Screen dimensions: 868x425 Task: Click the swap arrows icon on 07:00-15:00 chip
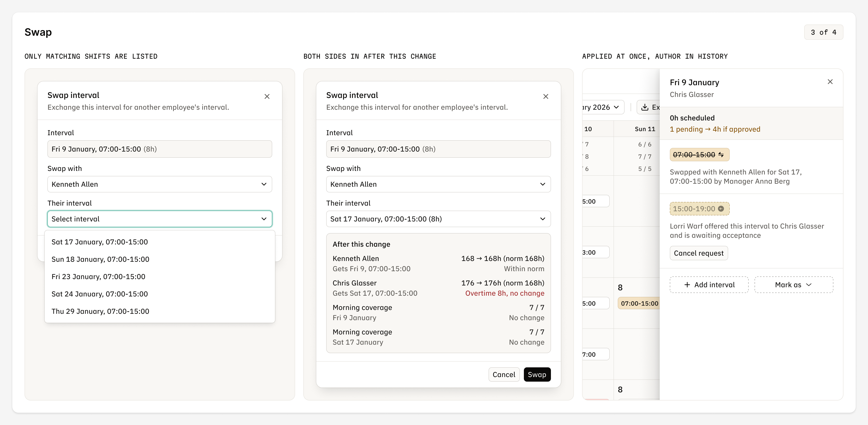tap(721, 155)
